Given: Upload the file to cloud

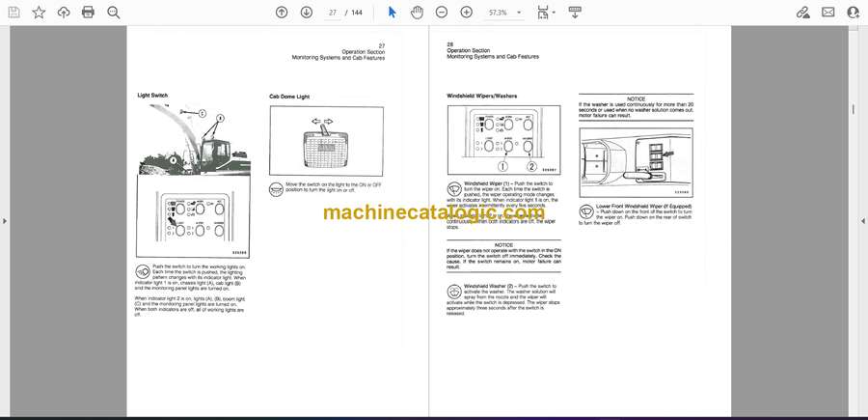Looking at the screenshot, I should coord(64,13).
